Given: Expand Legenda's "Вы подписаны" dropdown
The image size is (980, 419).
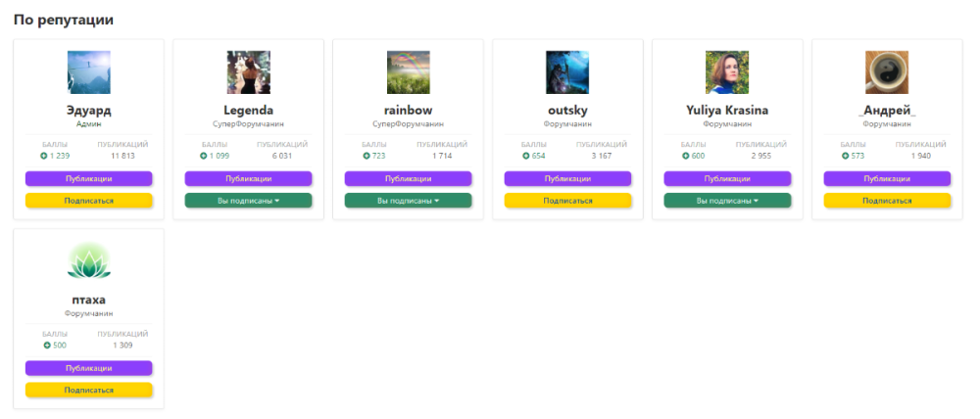Looking at the screenshot, I should coord(248,200).
